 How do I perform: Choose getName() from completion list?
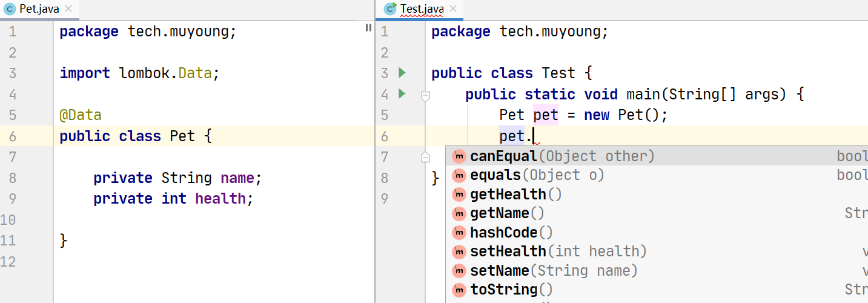507,213
